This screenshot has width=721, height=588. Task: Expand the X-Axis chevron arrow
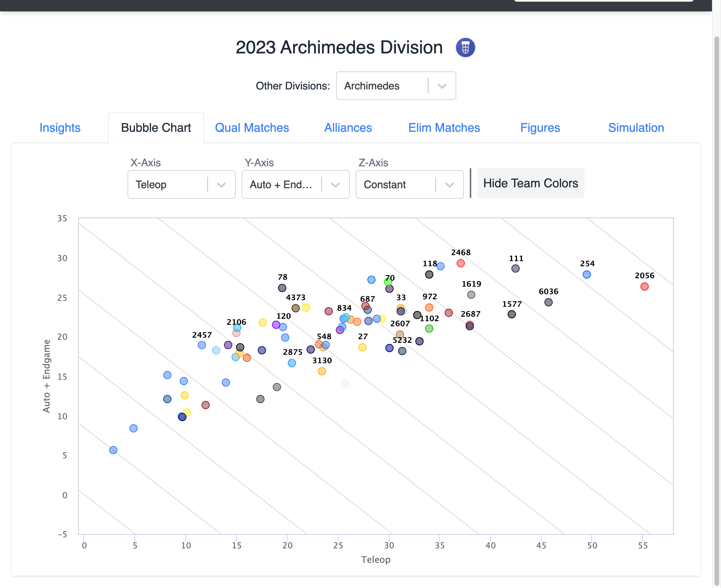pos(222,185)
